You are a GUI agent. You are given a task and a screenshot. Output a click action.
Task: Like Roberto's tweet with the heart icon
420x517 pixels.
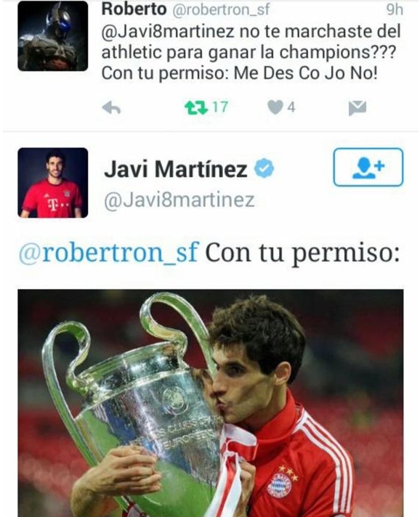tap(275, 107)
